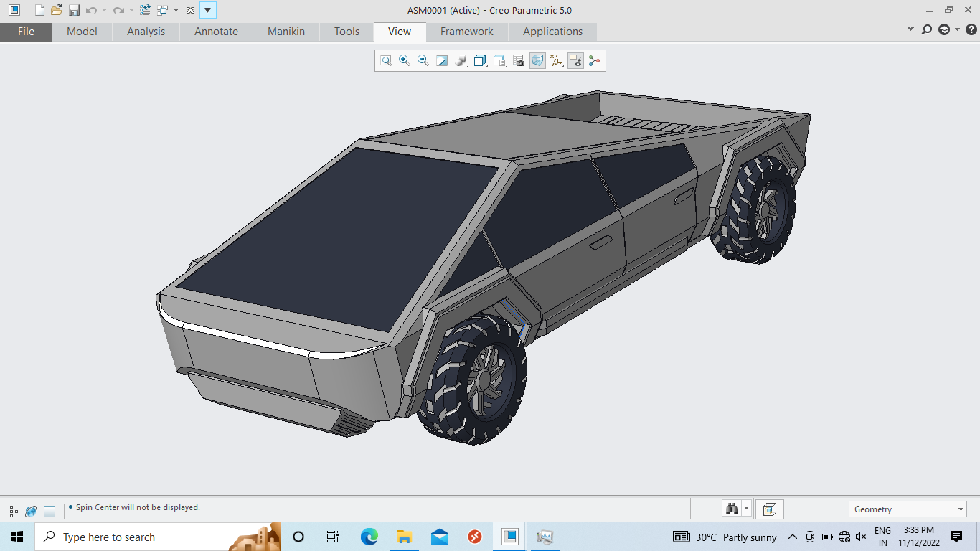
Task: Click the 'Spin Center will not be displayed' message
Action: [138, 507]
